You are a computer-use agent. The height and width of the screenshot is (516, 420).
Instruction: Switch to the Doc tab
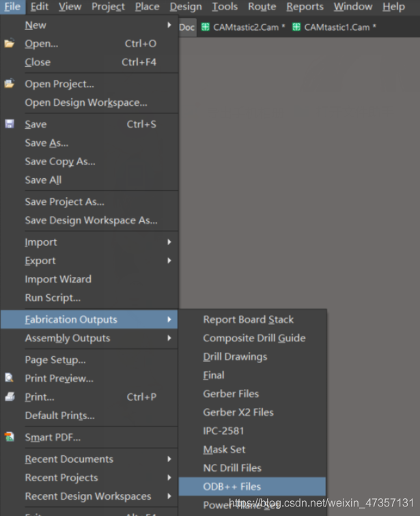(187, 27)
